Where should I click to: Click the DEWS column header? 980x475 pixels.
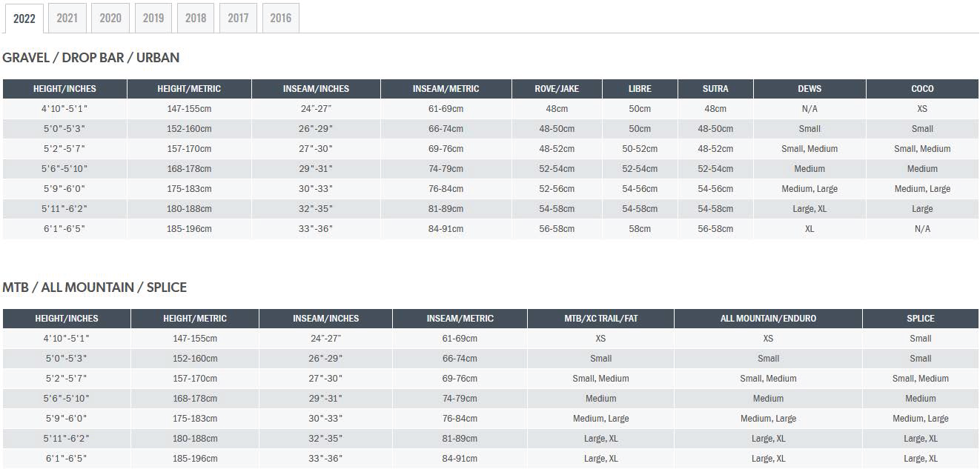(x=810, y=89)
